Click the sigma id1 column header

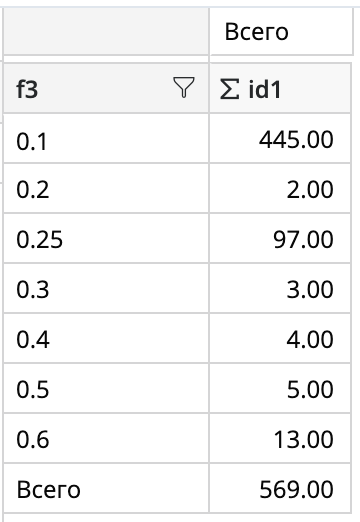pyautogui.click(x=280, y=88)
